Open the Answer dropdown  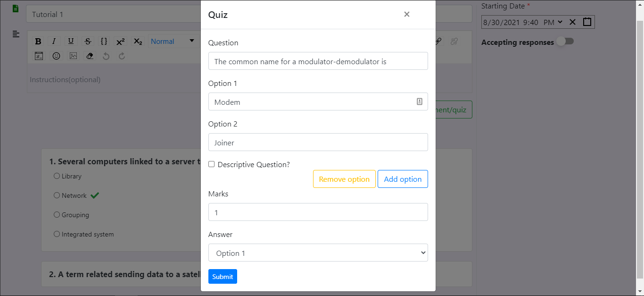318,253
